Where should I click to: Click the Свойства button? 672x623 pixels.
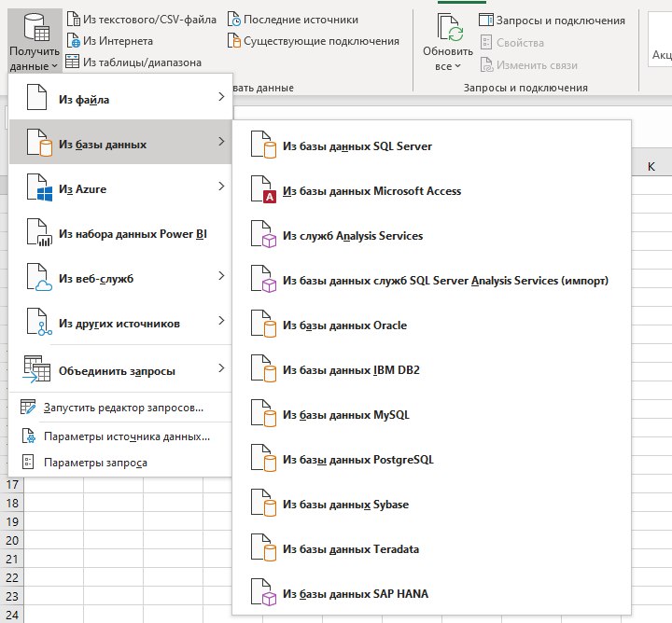point(512,42)
